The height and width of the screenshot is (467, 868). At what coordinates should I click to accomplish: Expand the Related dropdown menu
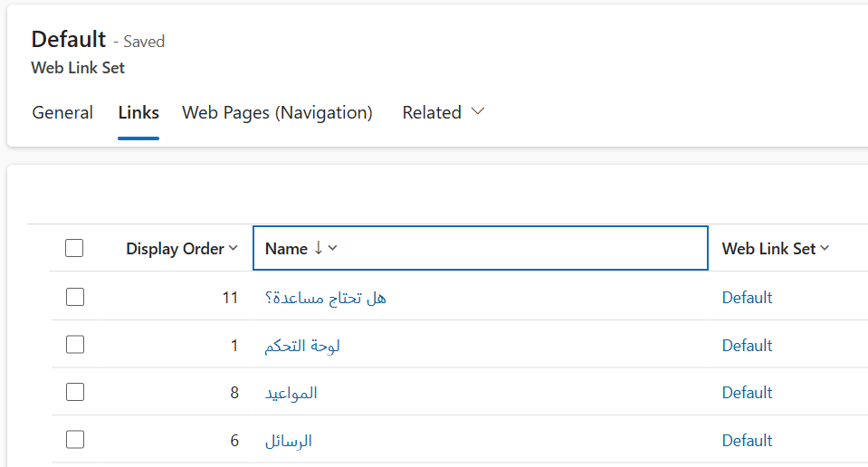coord(444,112)
